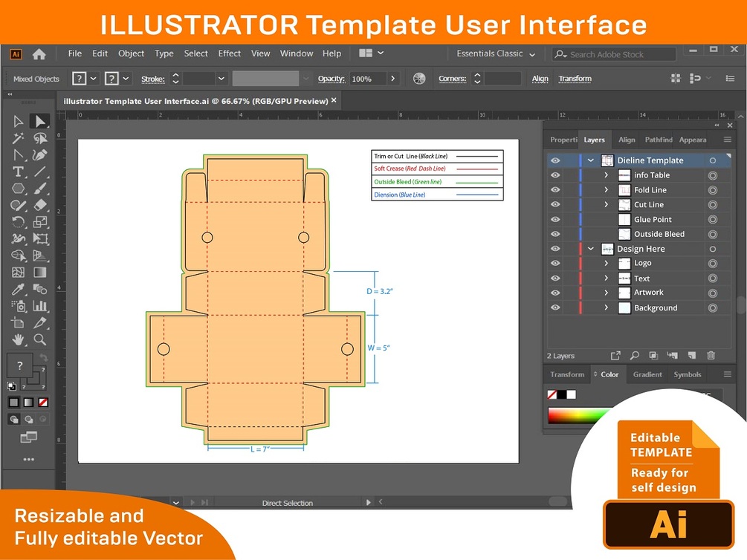Select the Gradient tool in toolbar

tap(40, 273)
